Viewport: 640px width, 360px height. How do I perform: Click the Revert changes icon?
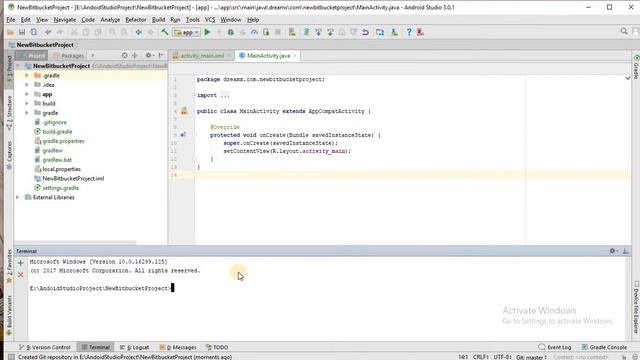click(x=365, y=32)
